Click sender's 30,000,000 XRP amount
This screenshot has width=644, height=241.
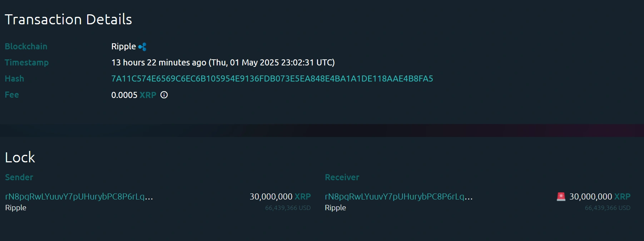[x=280, y=197]
